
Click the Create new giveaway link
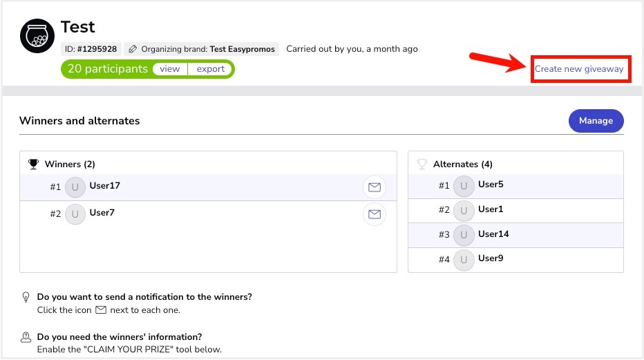[x=578, y=69]
